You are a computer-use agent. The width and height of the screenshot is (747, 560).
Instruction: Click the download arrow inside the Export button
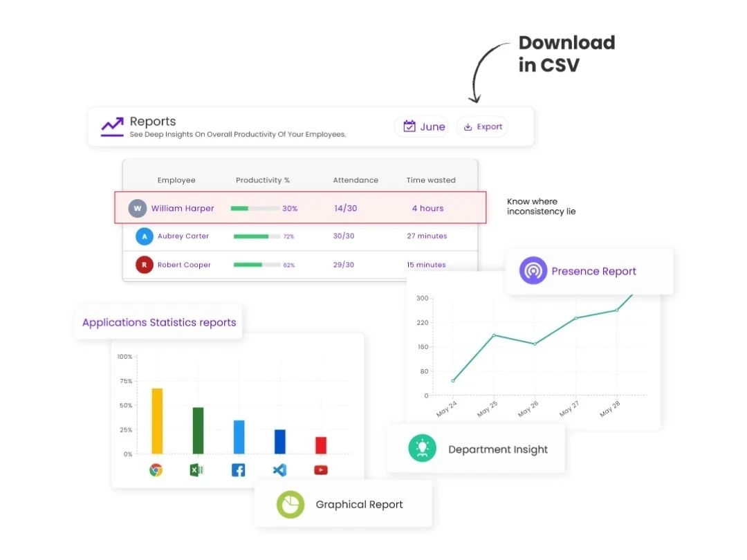tap(470, 127)
